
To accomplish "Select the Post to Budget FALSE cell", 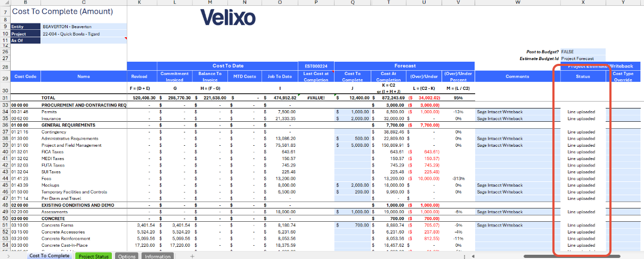I will 583,52.
